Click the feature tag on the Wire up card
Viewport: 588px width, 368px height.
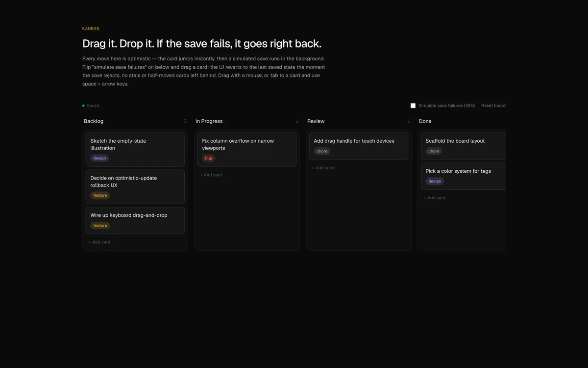tap(100, 226)
